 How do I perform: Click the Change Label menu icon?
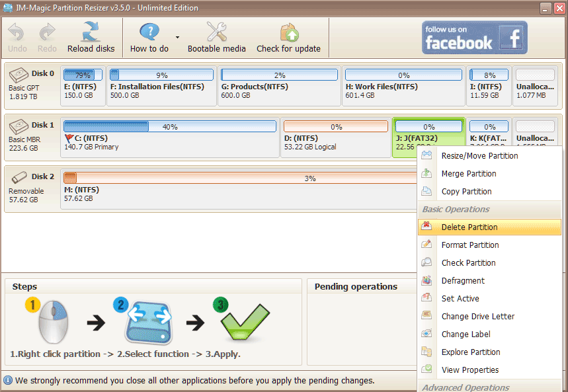tap(426, 333)
